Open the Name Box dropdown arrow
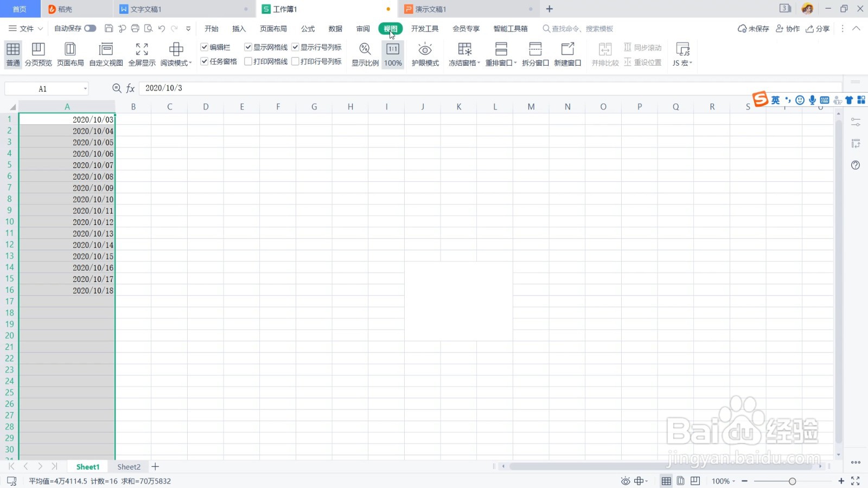Screen dimensions: 868x488 pos(85,88)
